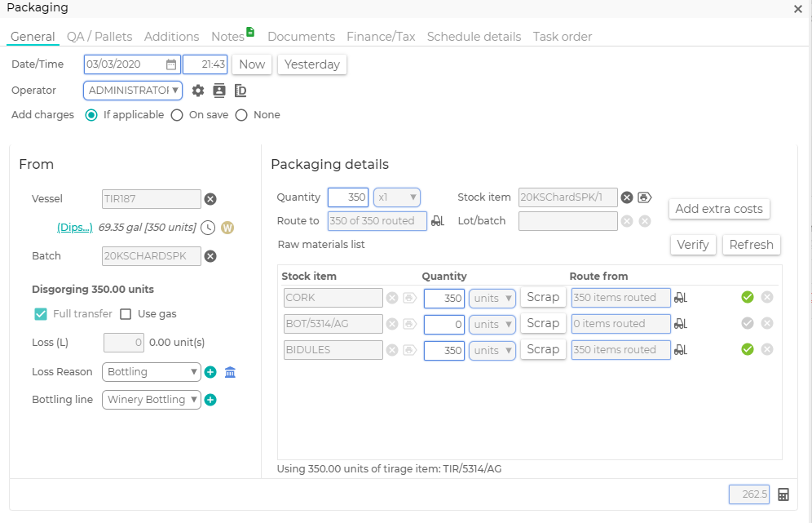Switch to the Finance/Tax tab
Screen dimensions: 812x523
point(382,37)
